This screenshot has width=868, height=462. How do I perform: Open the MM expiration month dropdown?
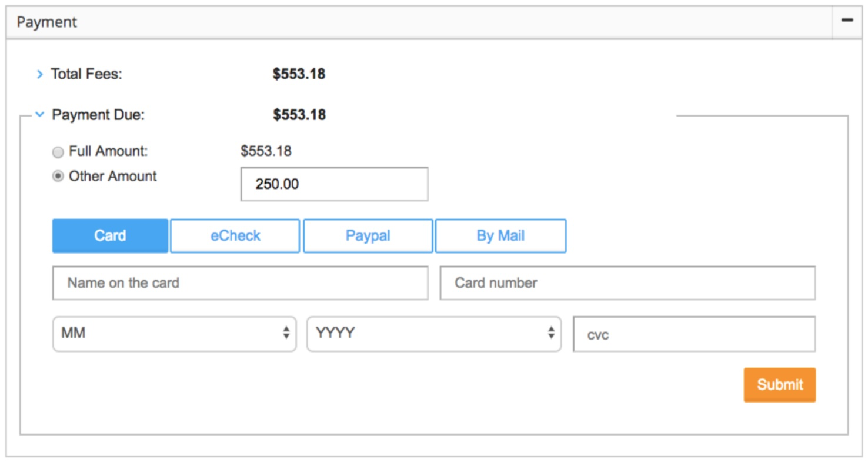click(173, 334)
